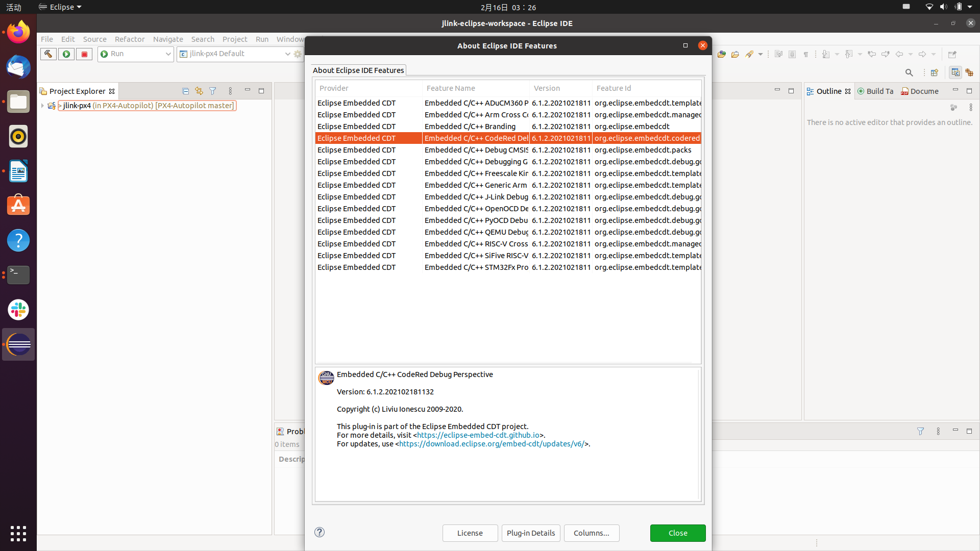
Task: Open the Run launch mode dropdown
Action: [x=168, y=54]
